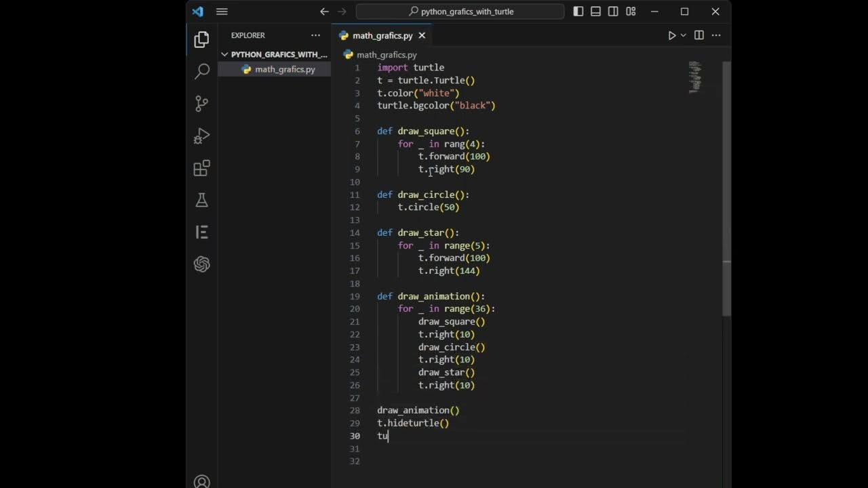Click the code minimap preview
868x488 pixels.
(695, 77)
